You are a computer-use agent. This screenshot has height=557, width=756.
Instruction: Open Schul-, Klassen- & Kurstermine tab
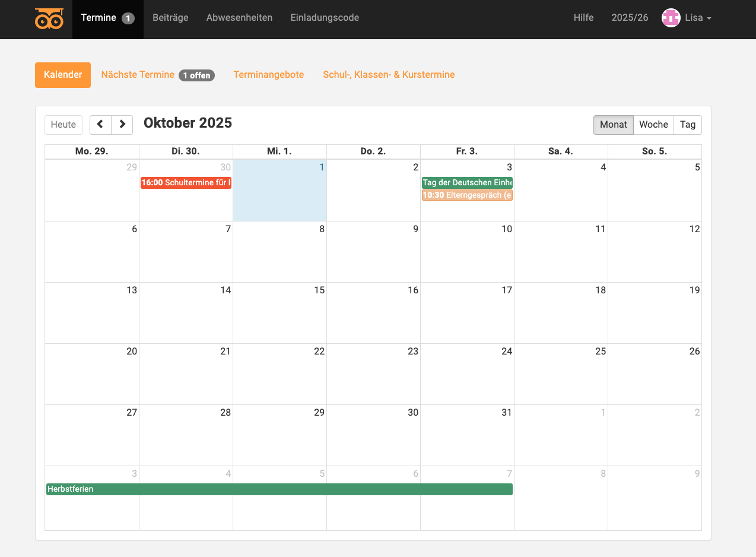click(389, 75)
